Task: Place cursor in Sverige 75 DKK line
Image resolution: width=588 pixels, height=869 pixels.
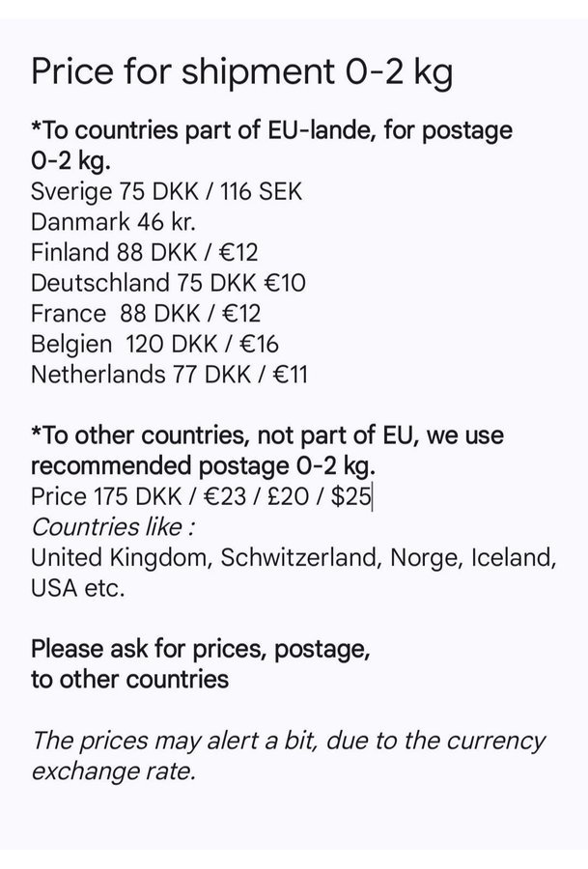Action: point(166,192)
